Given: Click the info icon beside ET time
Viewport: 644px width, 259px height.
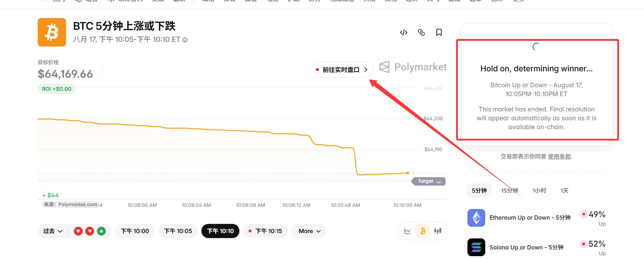Looking at the screenshot, I should tap(185, 40).
